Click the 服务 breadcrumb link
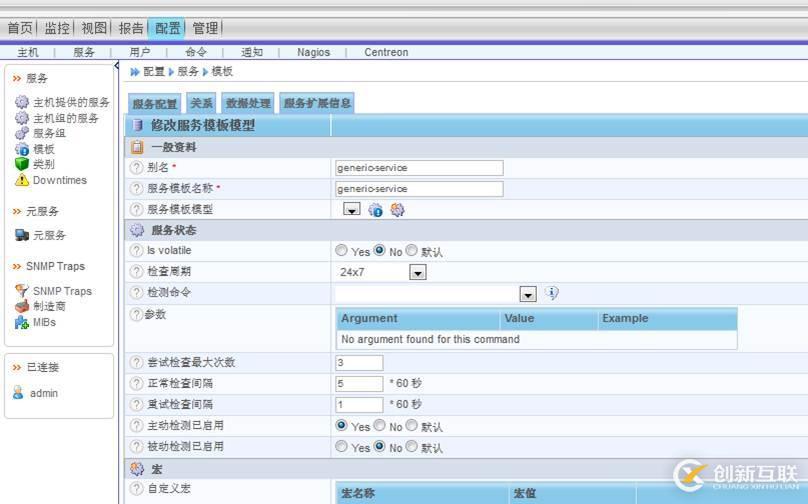Screen dimensions: 808x504 coord(188,72)
